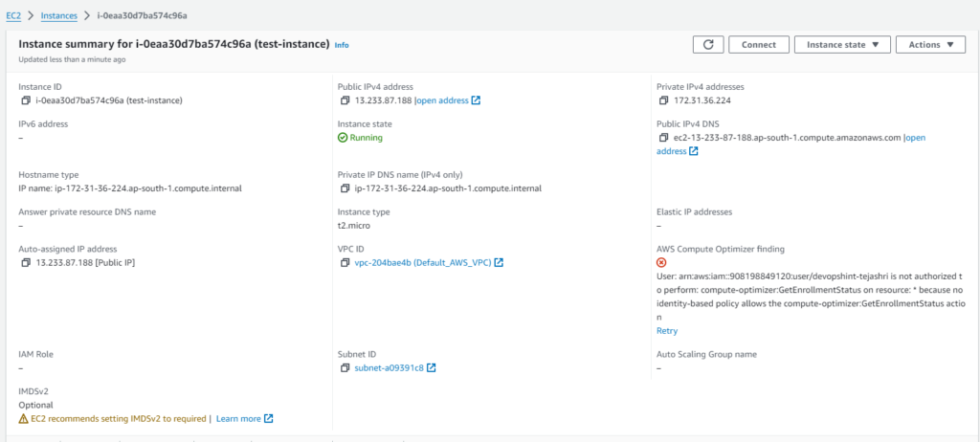
Task: Navigate to Instances breadcrumb
Action: [x=59, y=16]
